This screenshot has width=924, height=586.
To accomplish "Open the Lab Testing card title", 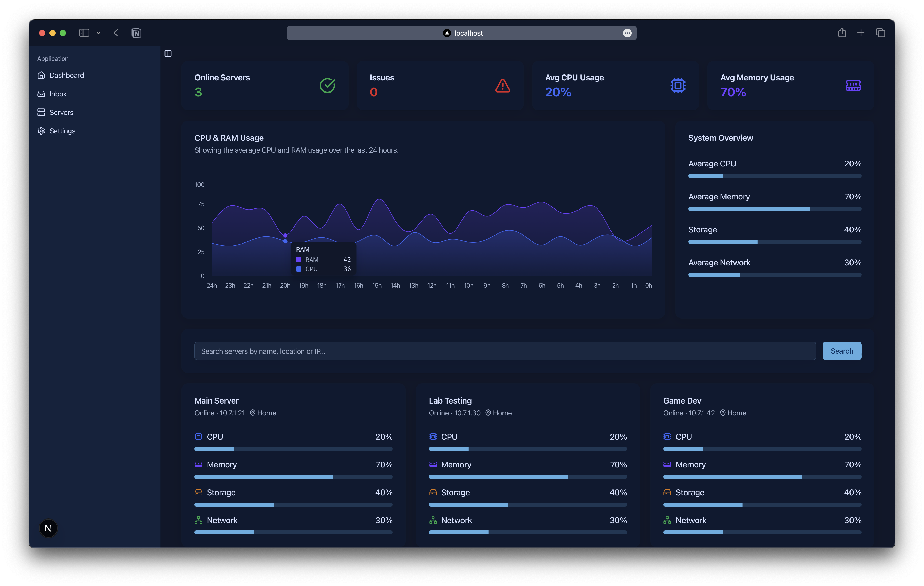I will [450, 400].
